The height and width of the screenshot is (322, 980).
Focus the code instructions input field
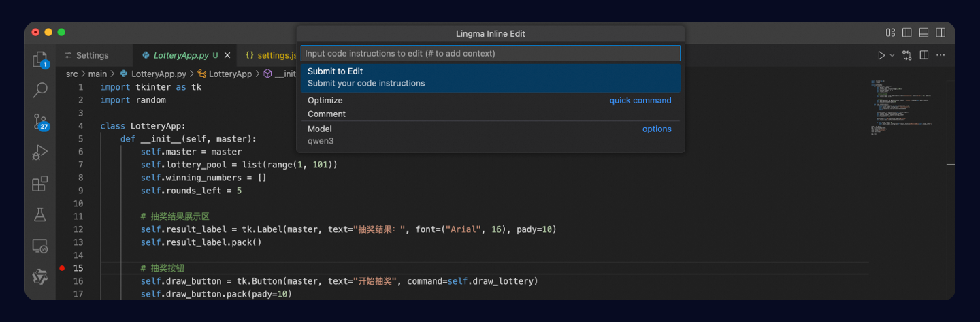(490, 53)
